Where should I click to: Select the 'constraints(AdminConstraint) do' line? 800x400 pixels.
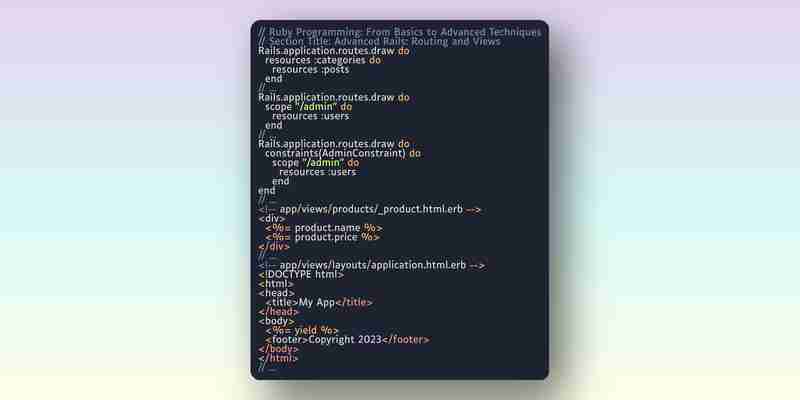(x=343, y=153)
